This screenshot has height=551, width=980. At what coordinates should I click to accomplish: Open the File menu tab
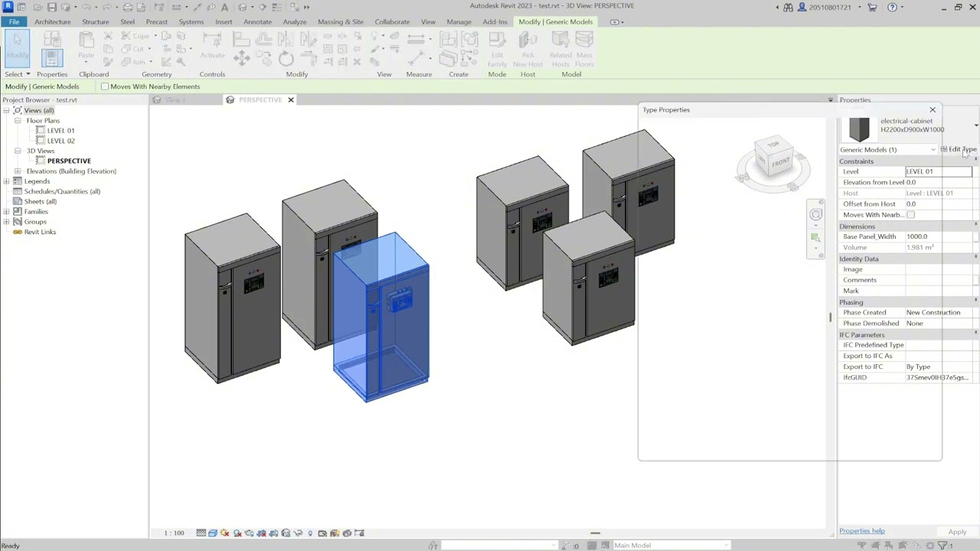coord(14,21)
